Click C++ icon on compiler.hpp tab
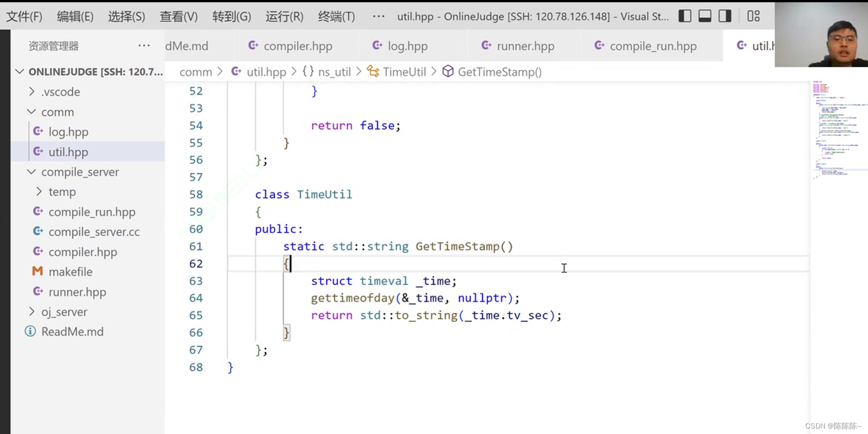 pos(254,45)
